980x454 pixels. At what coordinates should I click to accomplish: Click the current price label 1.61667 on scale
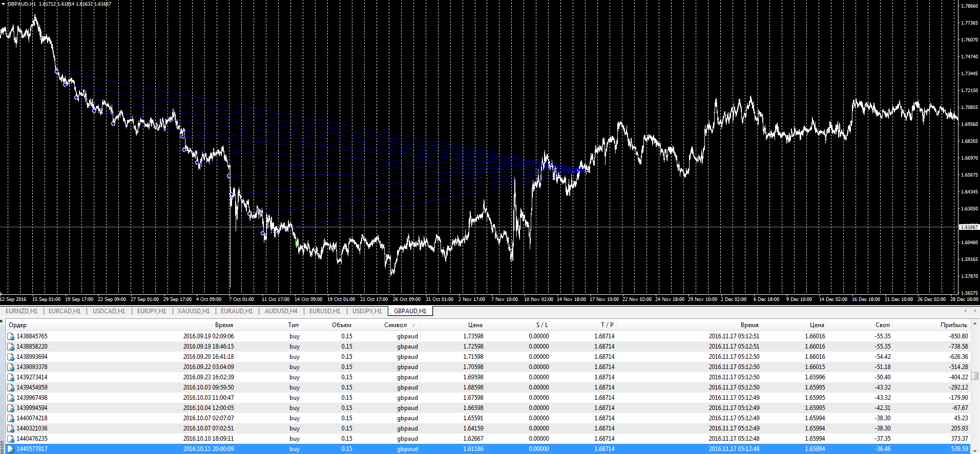[x=969, y=227]
